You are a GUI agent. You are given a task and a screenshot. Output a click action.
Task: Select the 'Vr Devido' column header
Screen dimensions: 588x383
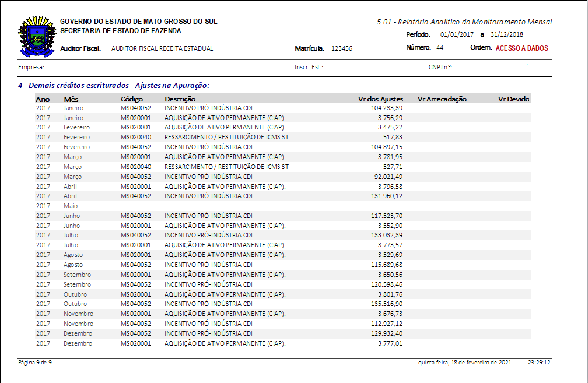513,99
